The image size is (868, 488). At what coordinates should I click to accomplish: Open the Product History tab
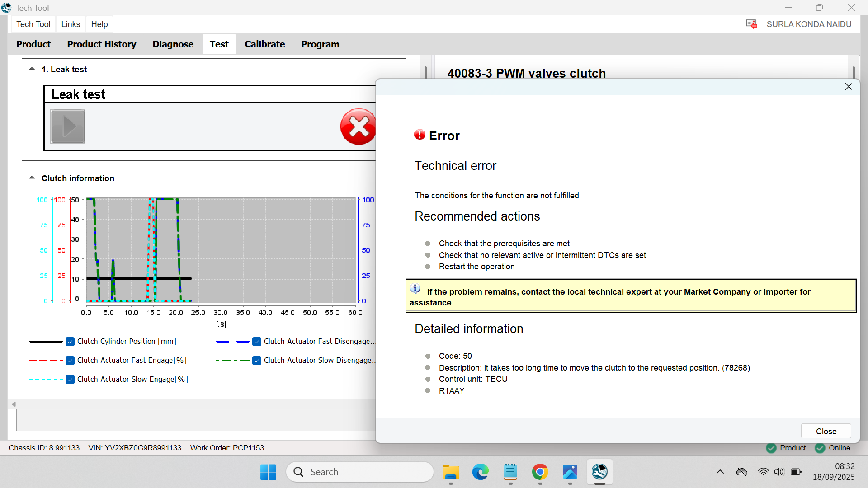[102, 44]
